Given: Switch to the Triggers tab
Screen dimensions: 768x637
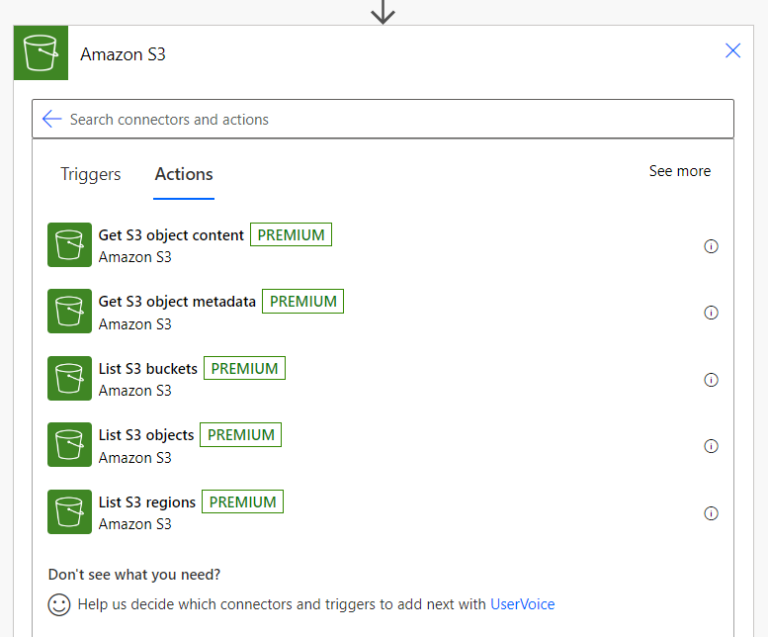Looking at the screenshot, I should [x=91, y=174].
